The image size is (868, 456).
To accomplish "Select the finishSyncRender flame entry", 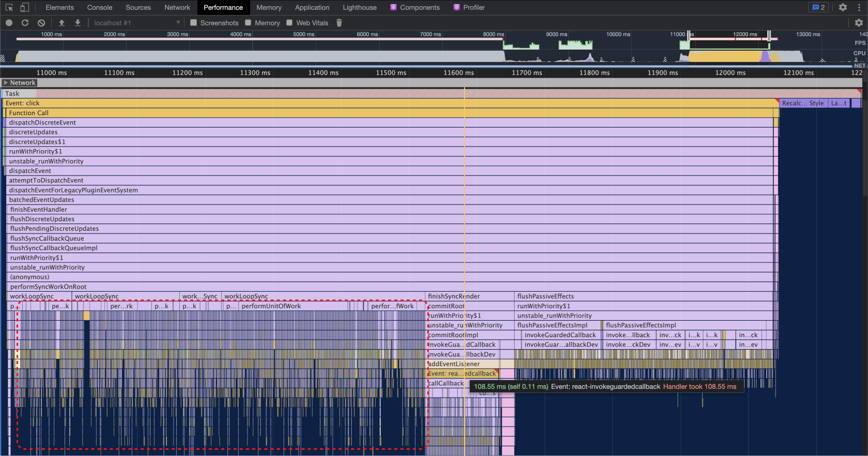I will [x=470, y=296].
